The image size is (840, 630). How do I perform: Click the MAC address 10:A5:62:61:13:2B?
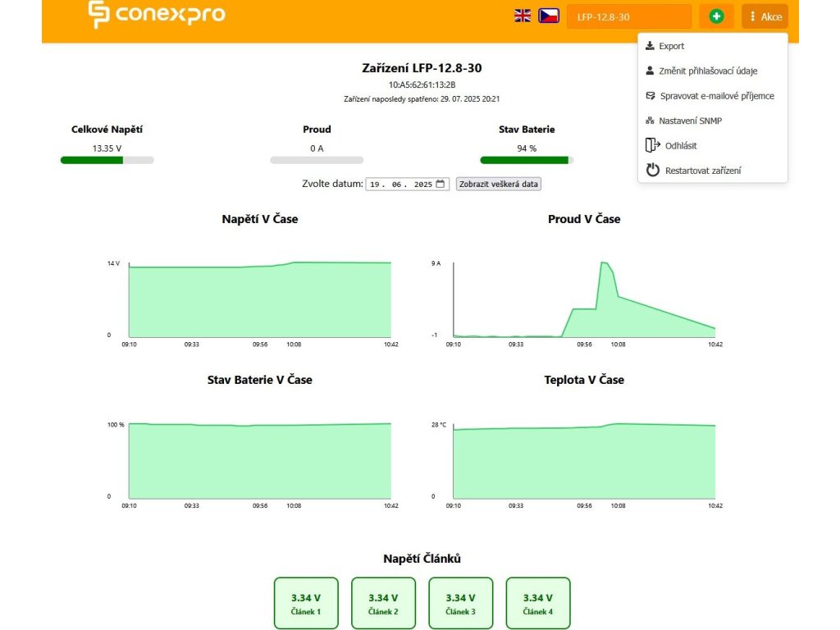tap(422, 84)
